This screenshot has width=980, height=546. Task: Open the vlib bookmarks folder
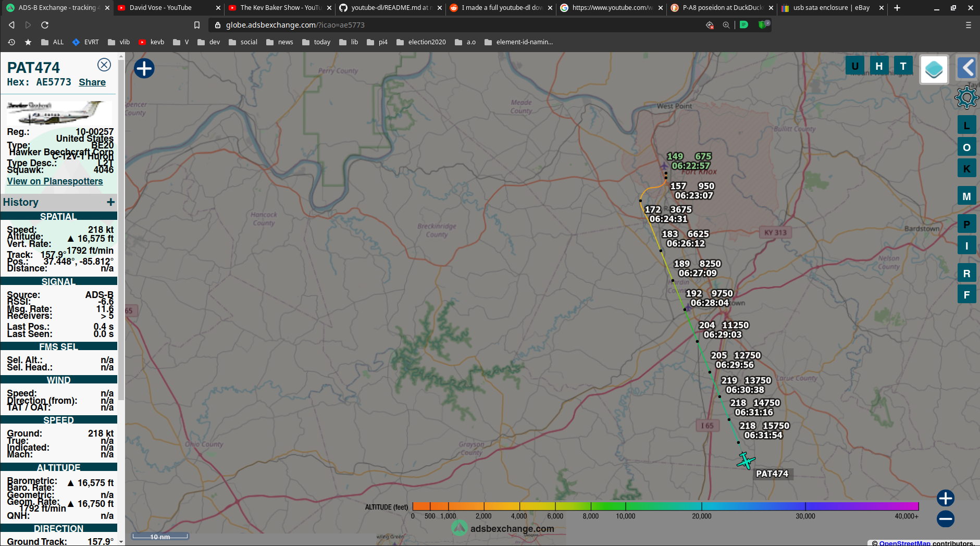[x=119, y=42]
